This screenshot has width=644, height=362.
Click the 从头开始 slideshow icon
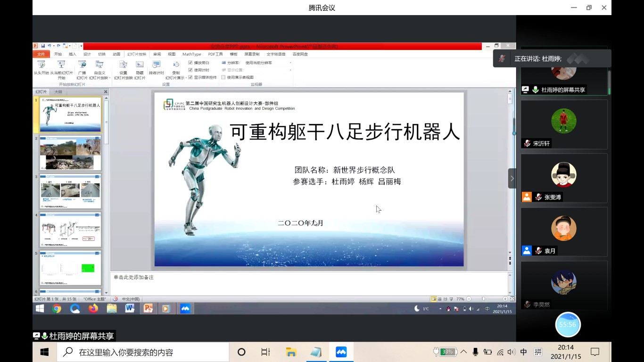click(x=41, y=65)
